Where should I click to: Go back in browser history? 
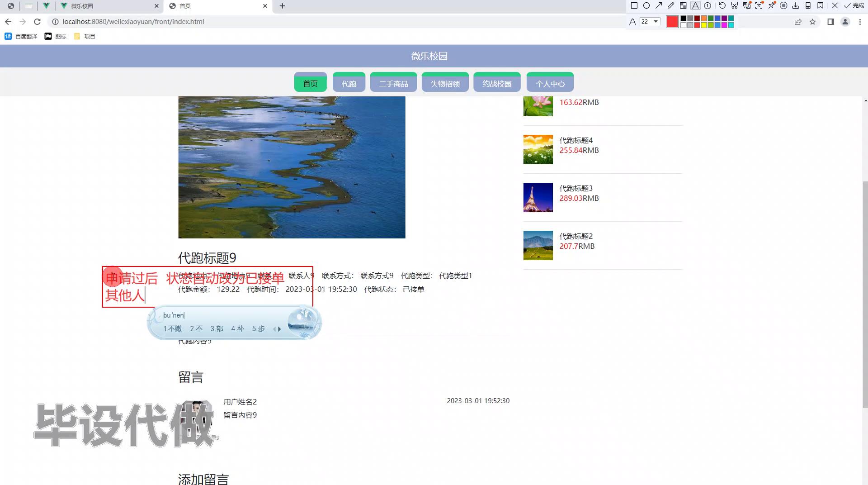[x=8, y=22]
